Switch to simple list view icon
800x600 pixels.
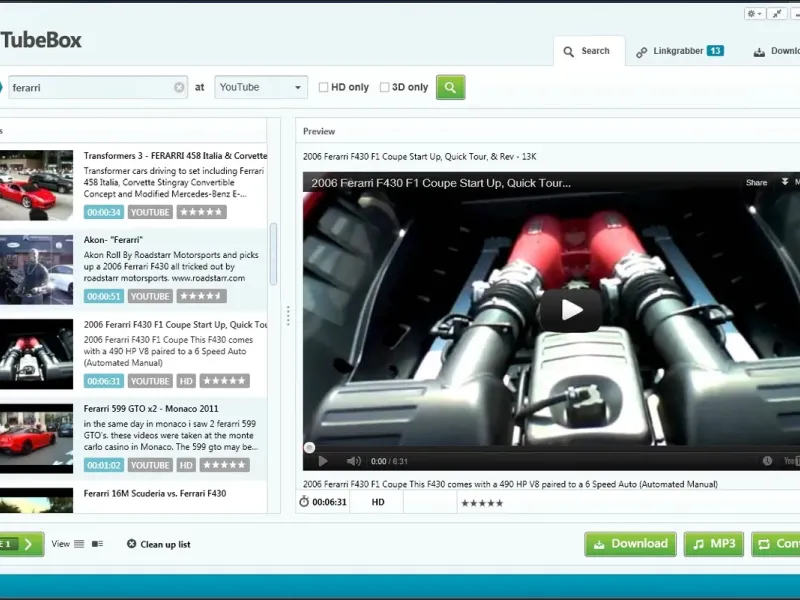pos(79,544)
